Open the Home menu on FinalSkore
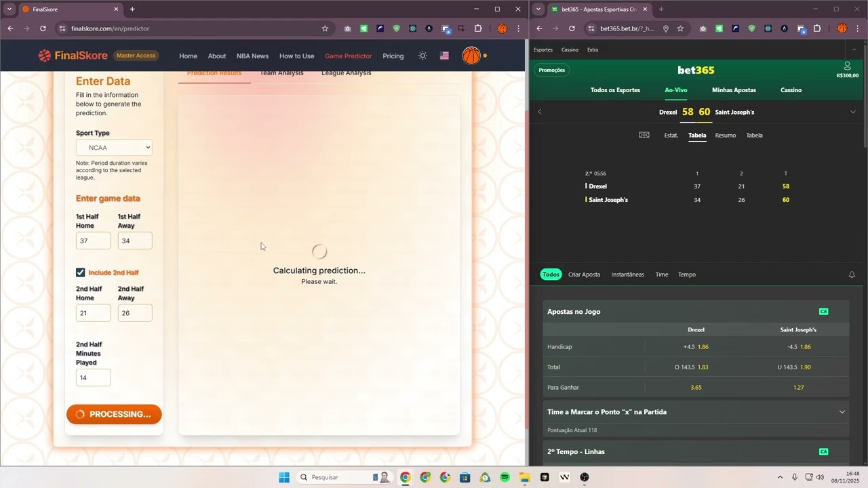 tap(188, 56)
